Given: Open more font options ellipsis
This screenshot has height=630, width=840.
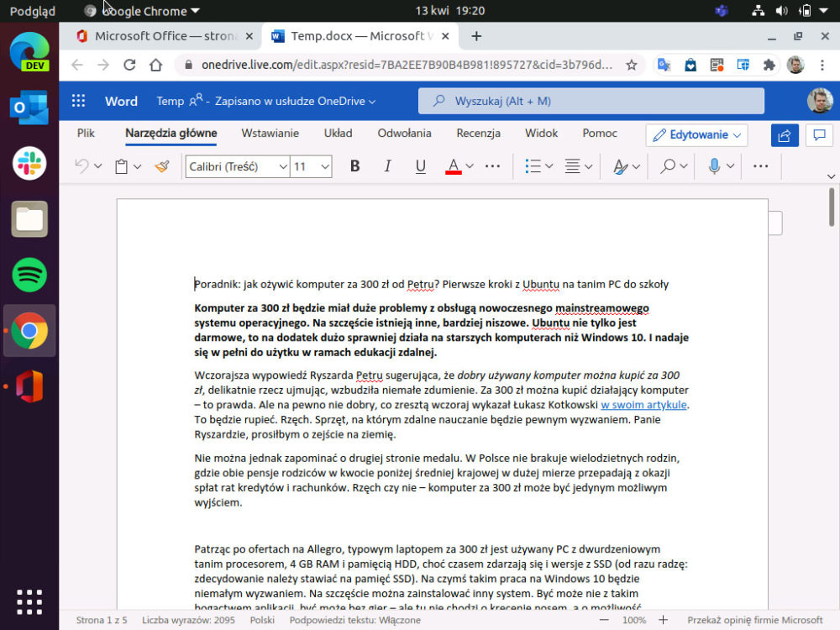Looking at the screenshot, I should coord(492,166).
